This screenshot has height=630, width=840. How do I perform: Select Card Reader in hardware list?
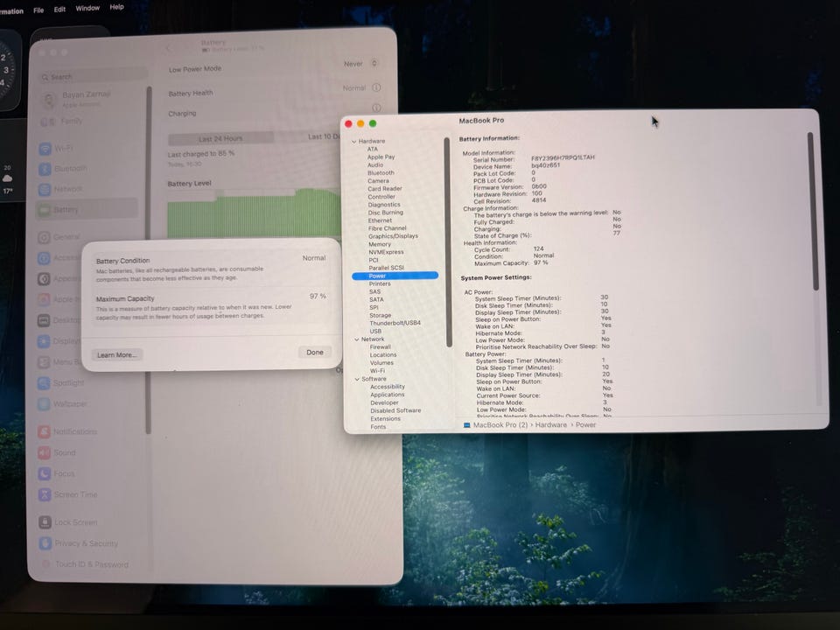[385, 189]
